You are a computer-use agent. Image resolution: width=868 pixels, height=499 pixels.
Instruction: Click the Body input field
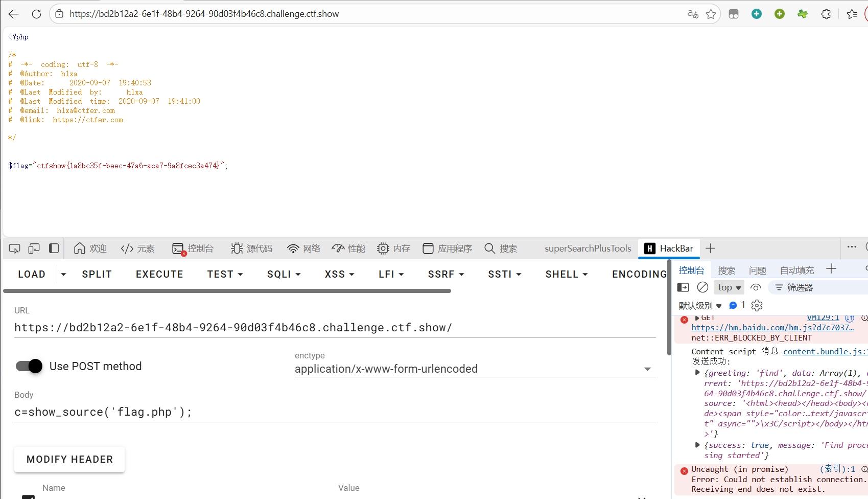335,412
